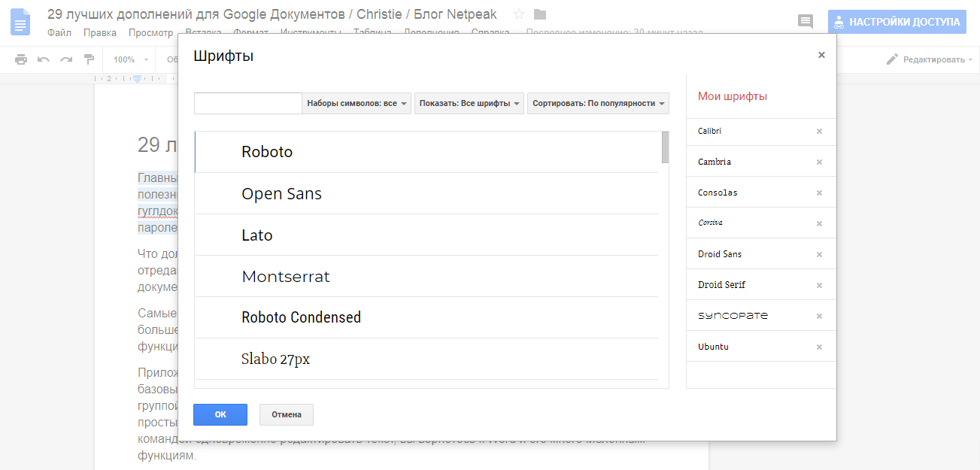This screenshot has width=980, height=470.
Task: Click НАСТРОЙКИ ДОСТУПА to share document
Action: click(897, 21)
